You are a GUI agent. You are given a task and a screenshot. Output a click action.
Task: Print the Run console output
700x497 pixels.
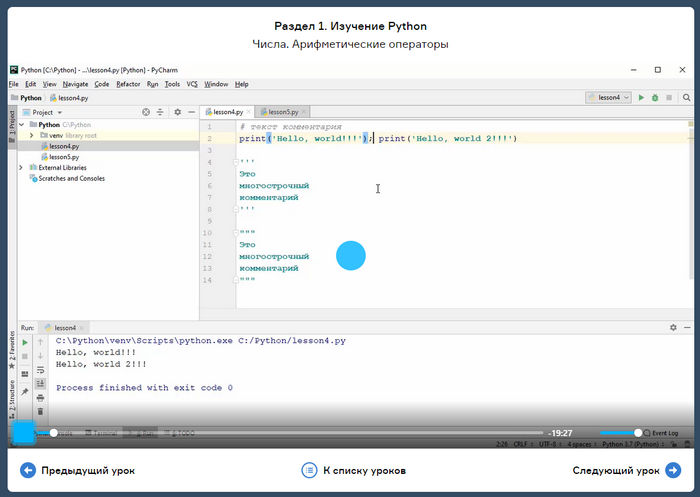[40, 398]
